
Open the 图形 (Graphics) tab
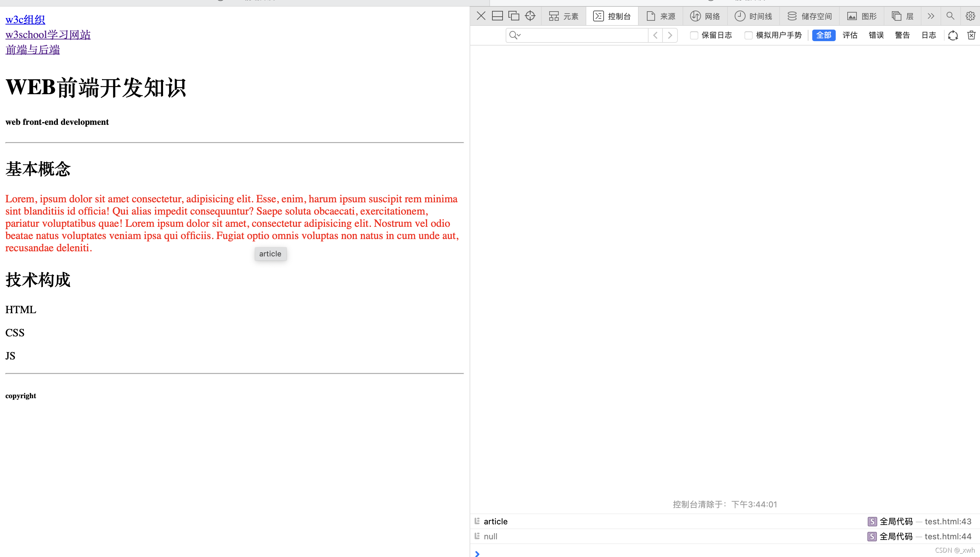[x=862, y=16]
